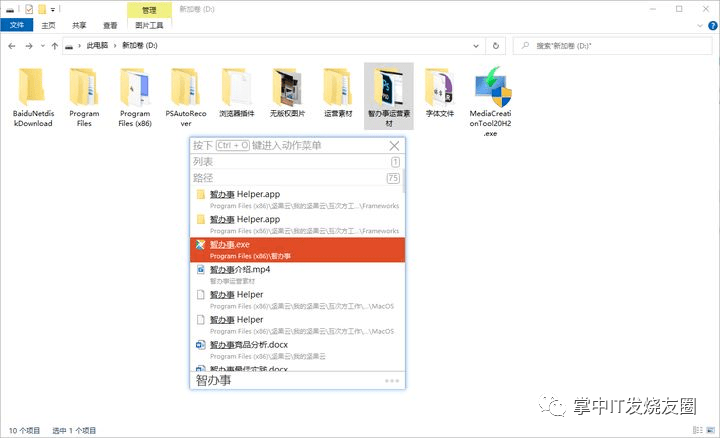Open Explorer help question mark
This screenshot has height=438, width=720.
(713, 26)
